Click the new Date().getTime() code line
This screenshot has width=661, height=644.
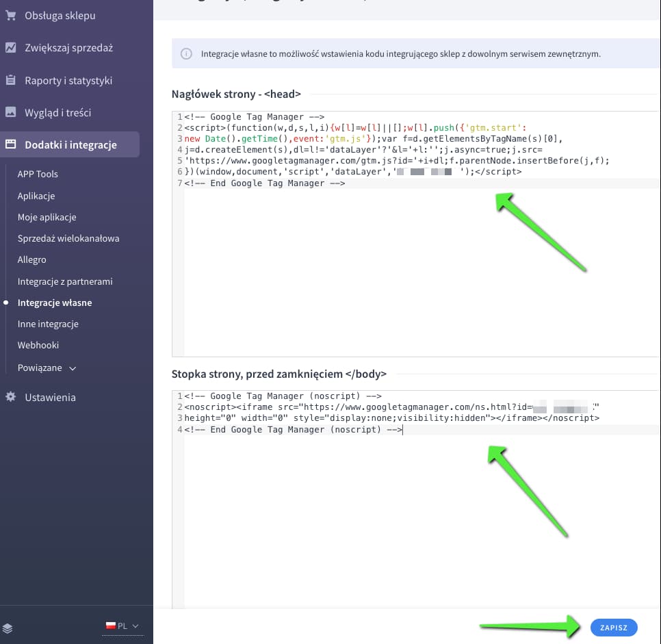pos(374,139)
